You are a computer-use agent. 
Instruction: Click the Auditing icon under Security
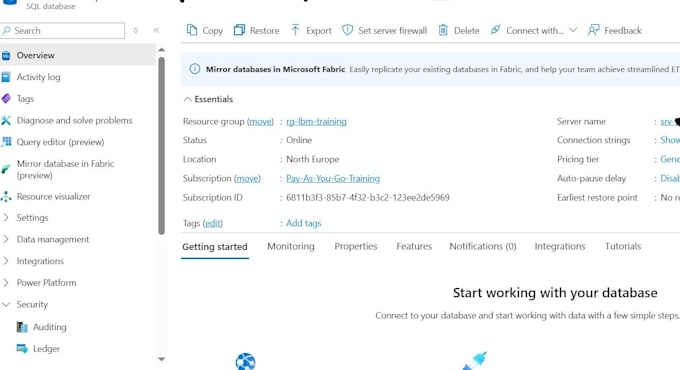click(22, 327)
